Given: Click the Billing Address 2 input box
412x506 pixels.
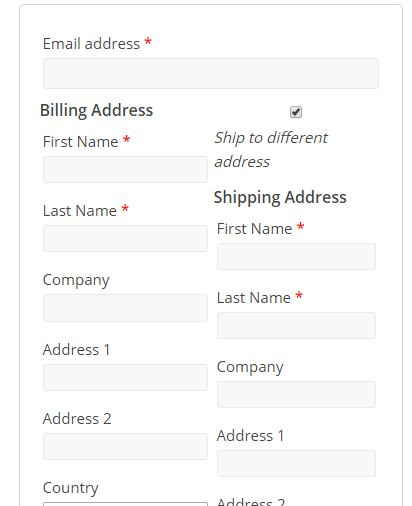Looking at the screenshot, I should point(125,446).
